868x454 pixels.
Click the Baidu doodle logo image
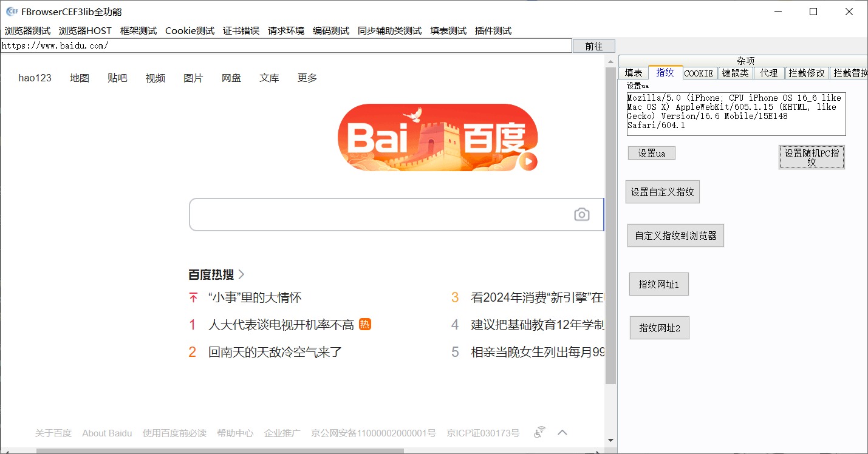pos(438,138)
